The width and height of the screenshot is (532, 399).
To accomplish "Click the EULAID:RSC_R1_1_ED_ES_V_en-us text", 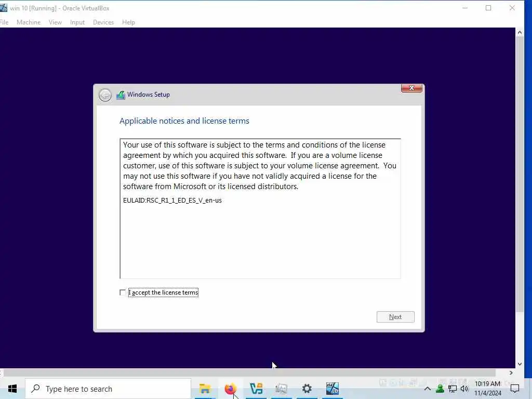I will (x=172, y=200).
